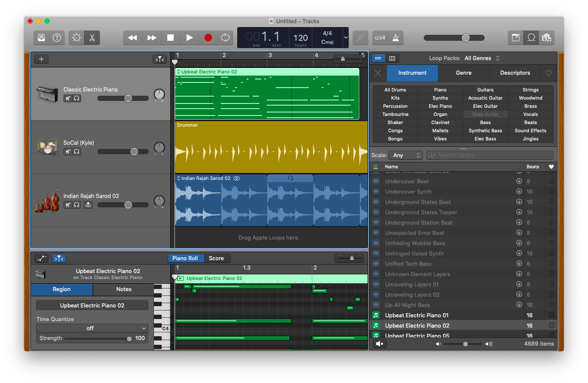
Task: Click the Descriptors filter button
Action: click(515, 73)
